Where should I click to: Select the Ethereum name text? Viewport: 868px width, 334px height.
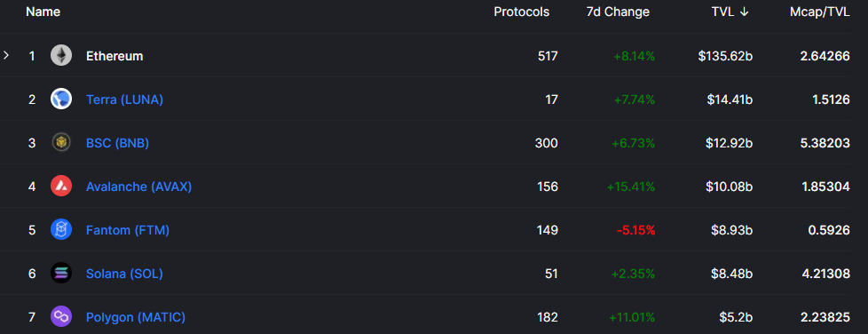tap(114, 56)
